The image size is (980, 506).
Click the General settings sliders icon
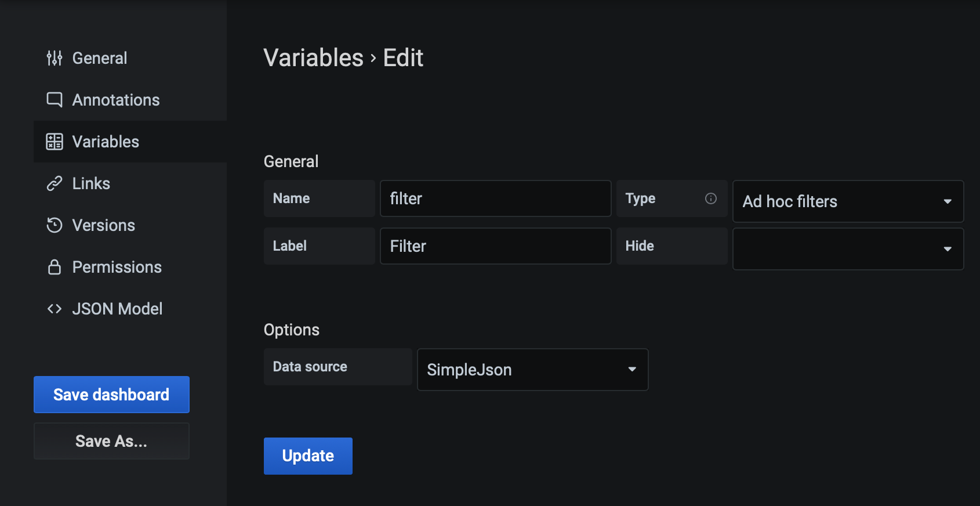tap(55, 58)
